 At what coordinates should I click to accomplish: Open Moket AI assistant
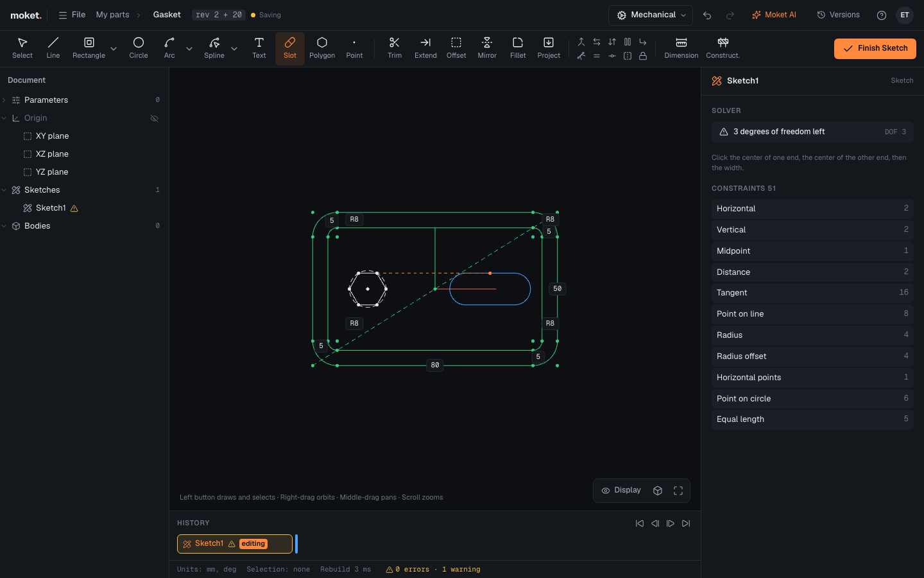click(774, 15)
